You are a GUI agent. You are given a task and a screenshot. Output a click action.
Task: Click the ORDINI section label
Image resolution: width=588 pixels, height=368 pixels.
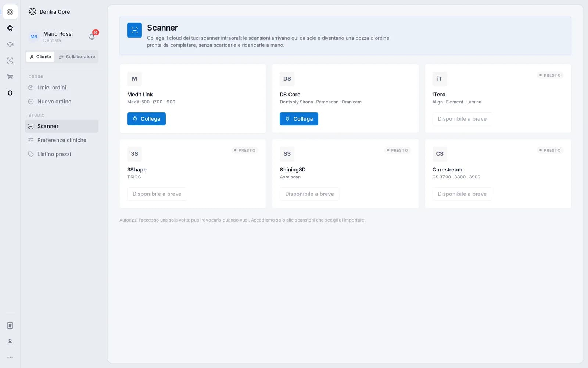click(x=36, y=77)
